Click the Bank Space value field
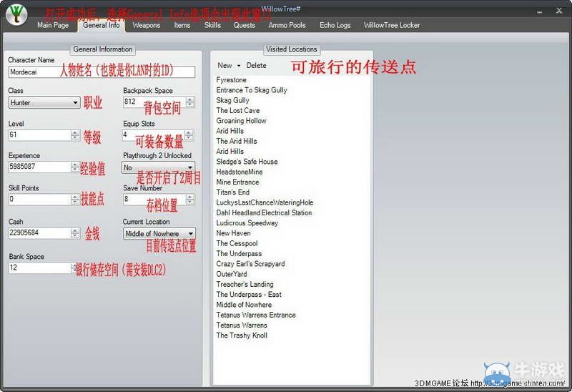572x392 pixels. [x=40, y=268]
